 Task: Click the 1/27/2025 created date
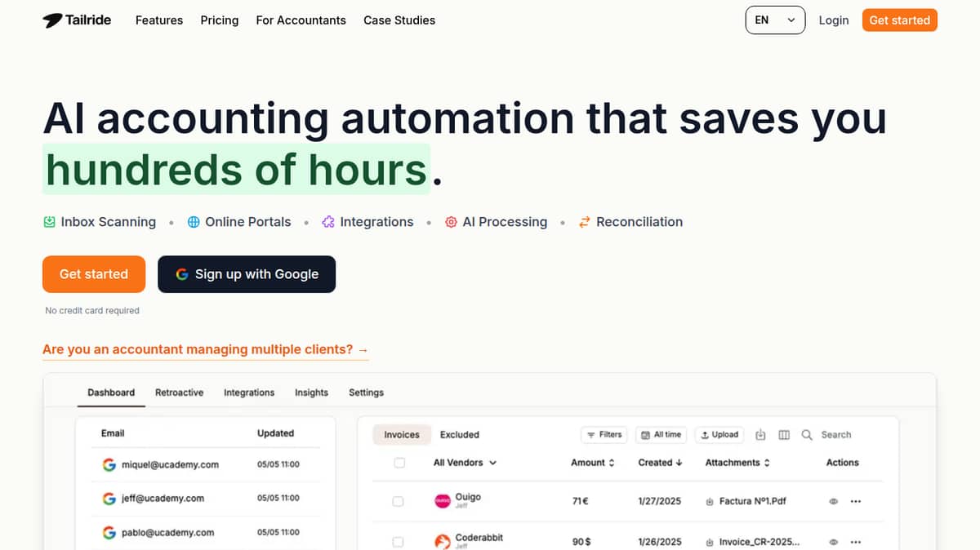[660, 501]
